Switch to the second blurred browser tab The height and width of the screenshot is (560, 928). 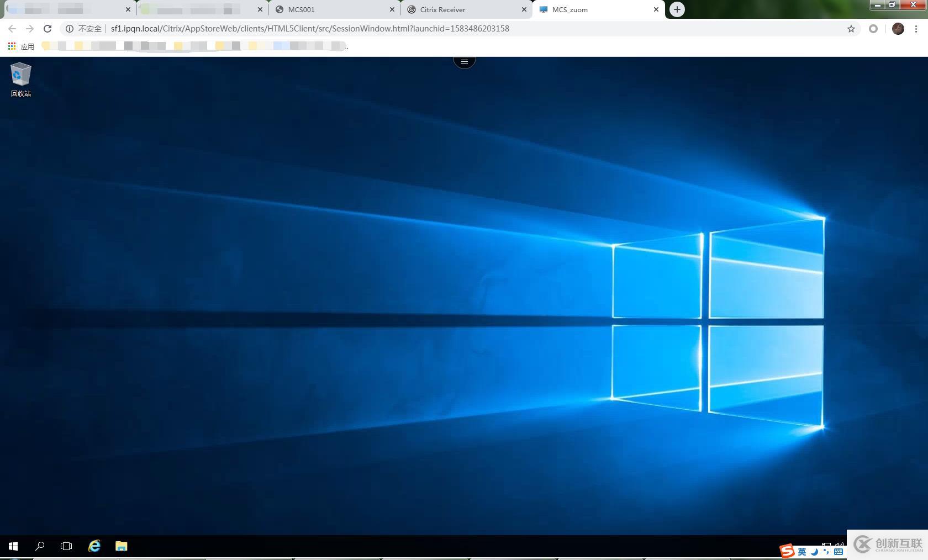coord(202,9)
